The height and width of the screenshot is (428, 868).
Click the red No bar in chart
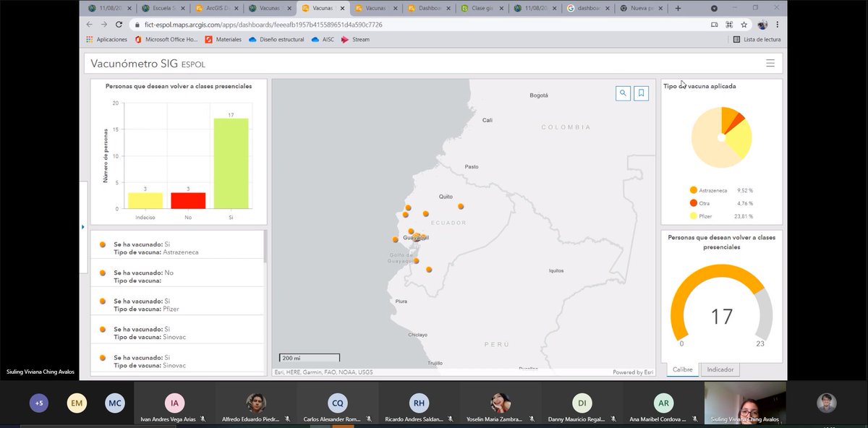pos(188,200)
